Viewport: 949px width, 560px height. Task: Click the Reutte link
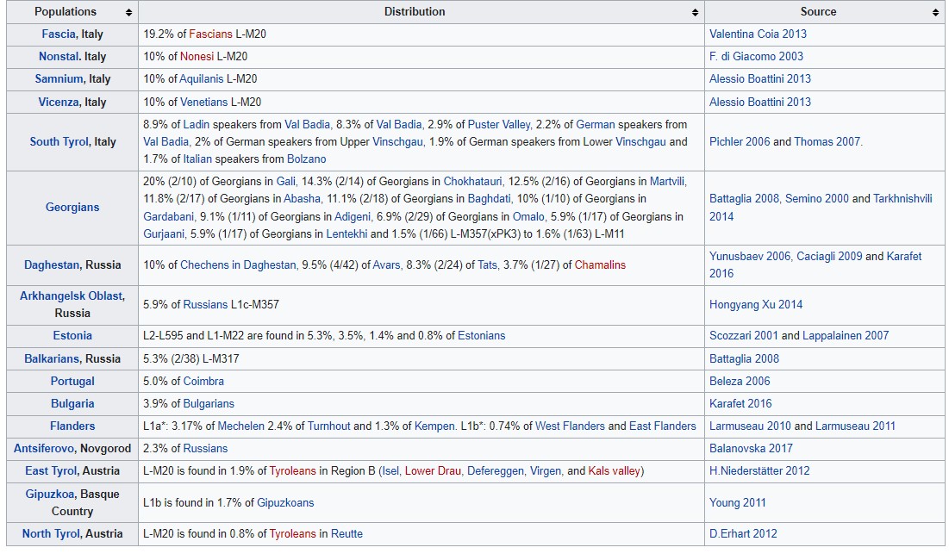coord(347,534)
